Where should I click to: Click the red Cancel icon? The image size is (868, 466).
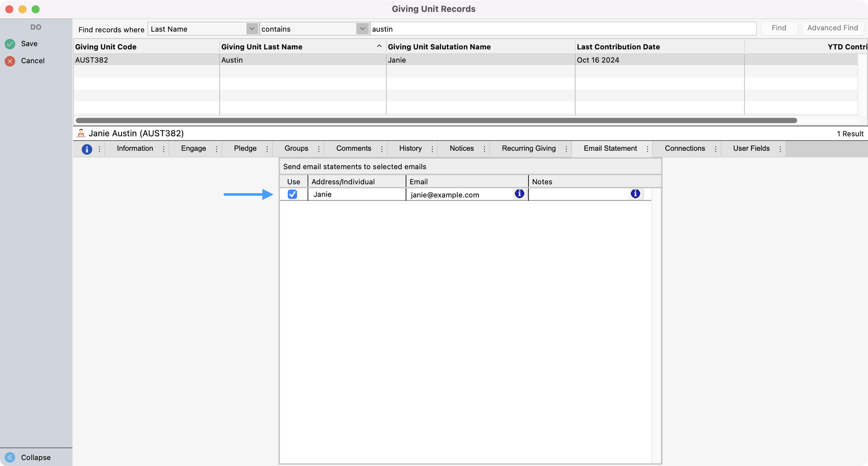click(x=10, y=61)
